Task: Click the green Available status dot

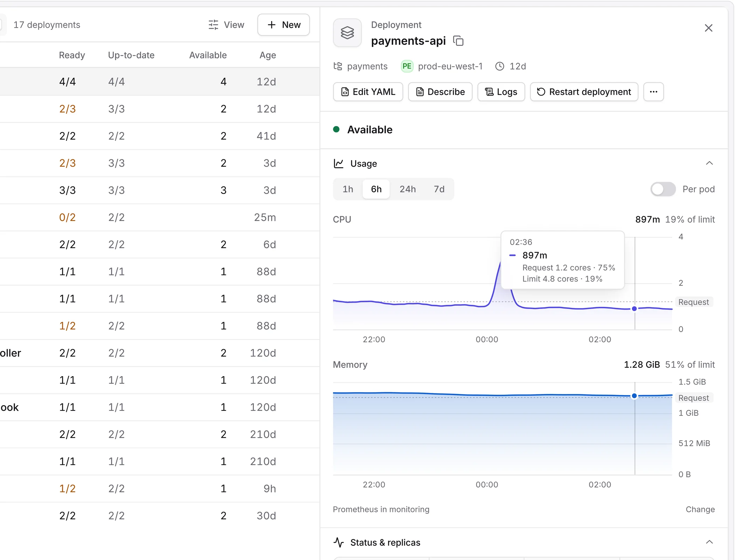Action: pos(336,129)
